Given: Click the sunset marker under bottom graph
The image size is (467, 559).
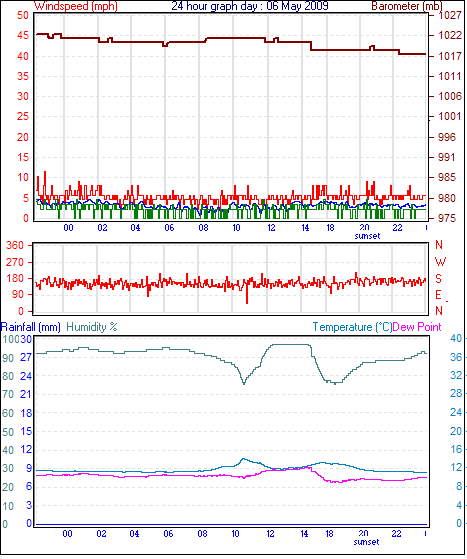Looking at the screenshot, I should [366, 542].
